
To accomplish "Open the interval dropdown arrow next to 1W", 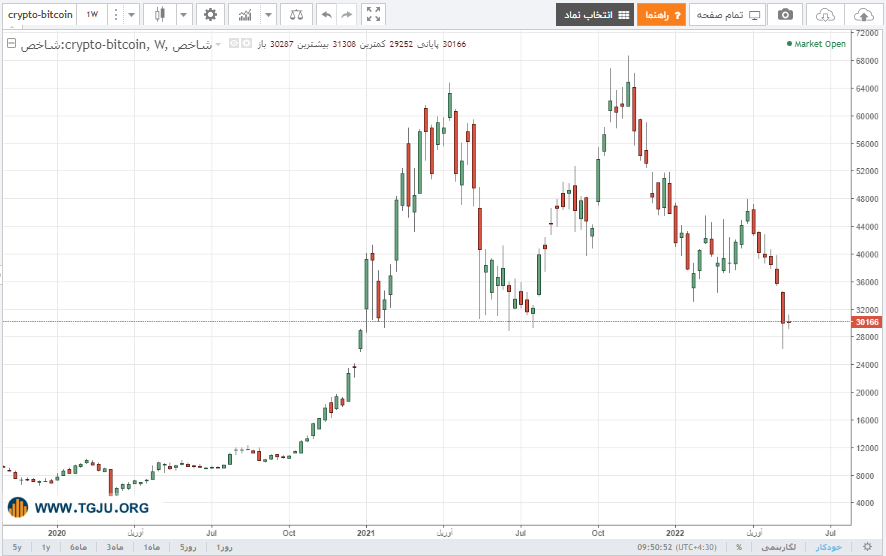I will [131, 15].
